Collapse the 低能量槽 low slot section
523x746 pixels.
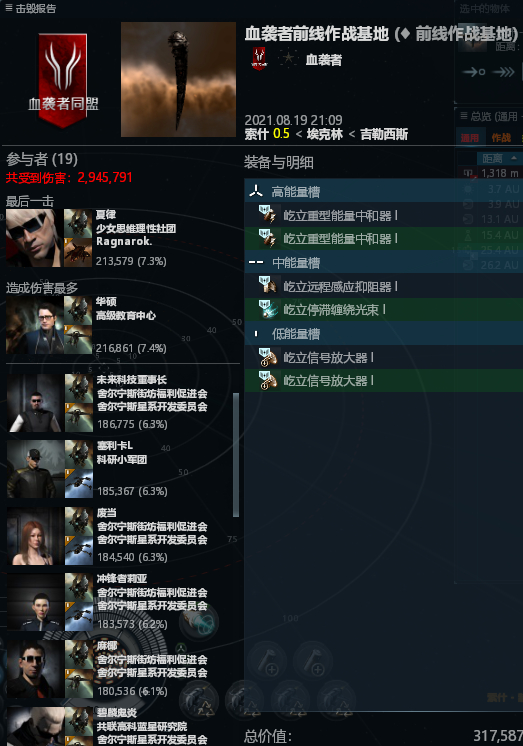coord(384,334)
